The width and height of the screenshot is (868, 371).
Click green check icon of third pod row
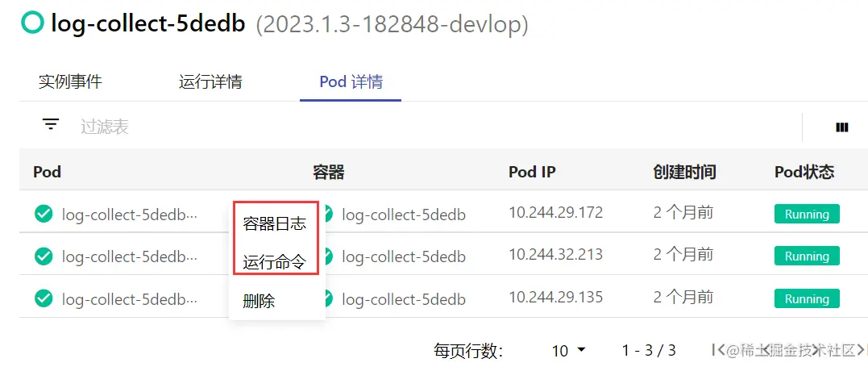[x=44, y=298]
